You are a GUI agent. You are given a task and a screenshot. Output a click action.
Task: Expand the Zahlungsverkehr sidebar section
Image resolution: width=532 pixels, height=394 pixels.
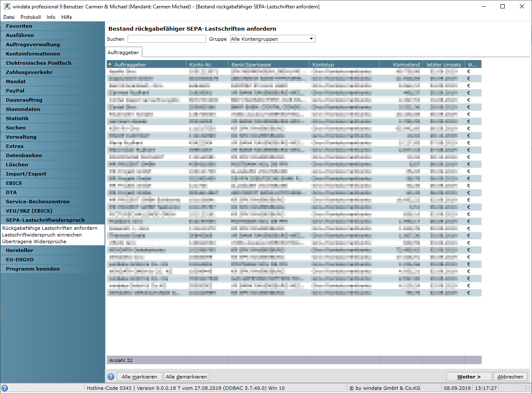pos(52,72)
